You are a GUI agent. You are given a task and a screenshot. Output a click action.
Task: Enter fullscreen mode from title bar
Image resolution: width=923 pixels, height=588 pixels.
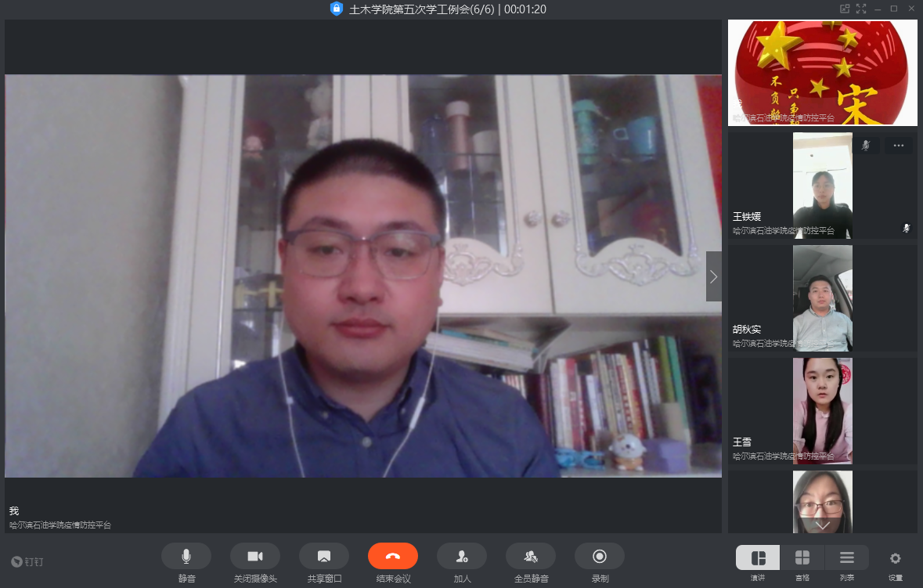coord(861,9)
